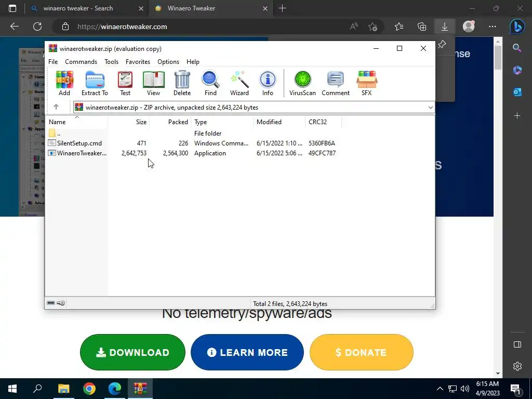This screenshot has width=532, height=399.
Task: Open Edge sidebar settings gear
Action: click(517, 366)
